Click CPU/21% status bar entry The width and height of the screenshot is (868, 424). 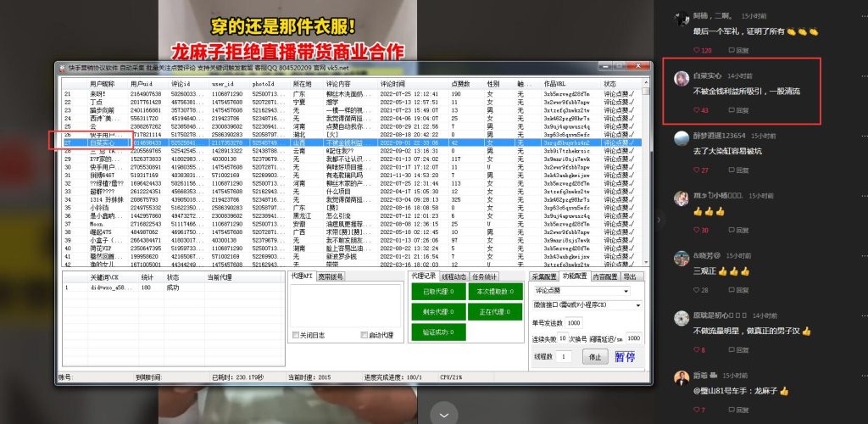click(452, 377)
